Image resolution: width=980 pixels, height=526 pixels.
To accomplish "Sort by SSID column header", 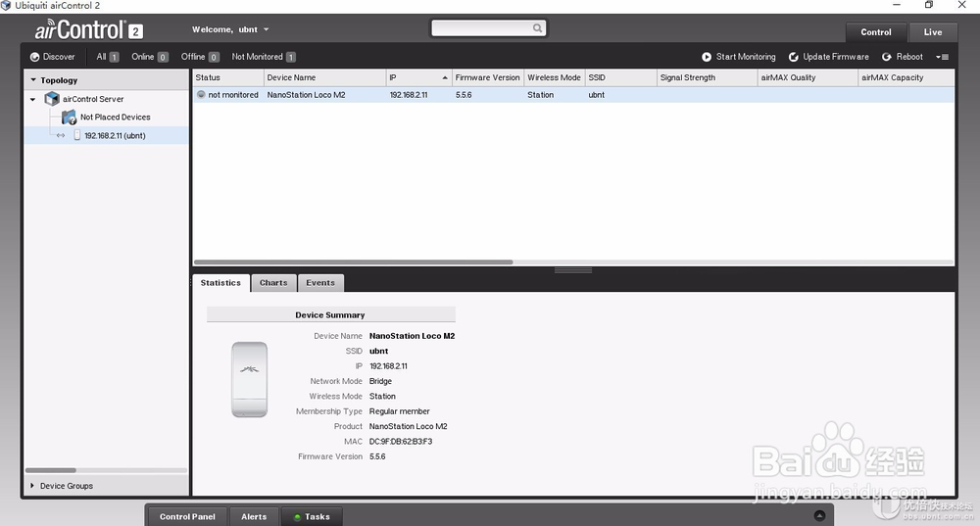I will point(620,77).
